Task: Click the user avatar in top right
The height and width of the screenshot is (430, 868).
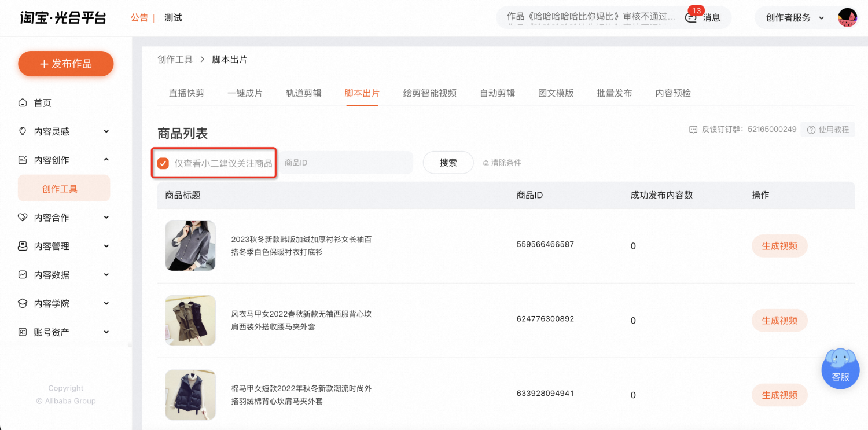Action: pos(847,18)
